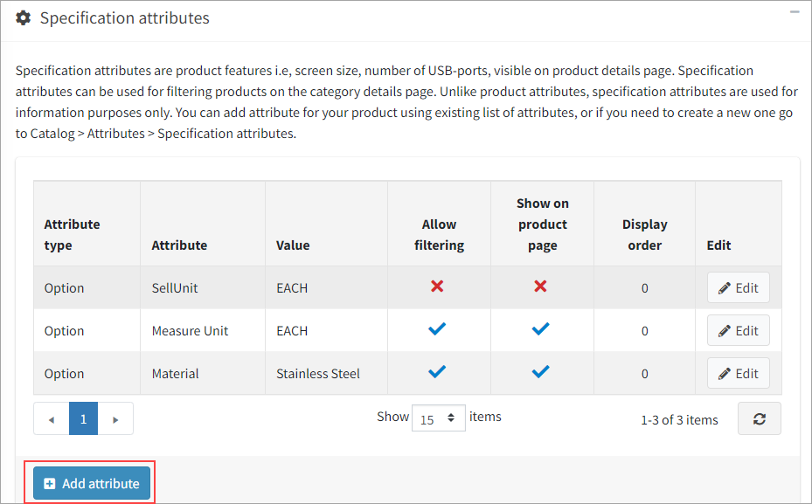Click Allow filtering checkmark for Measure Unit
The width and height of the screenshot is (812, 504).
coord(438,329)
